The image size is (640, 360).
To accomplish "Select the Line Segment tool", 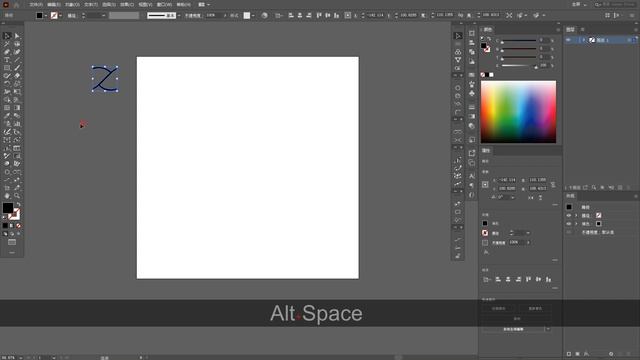I will (17, 60).
